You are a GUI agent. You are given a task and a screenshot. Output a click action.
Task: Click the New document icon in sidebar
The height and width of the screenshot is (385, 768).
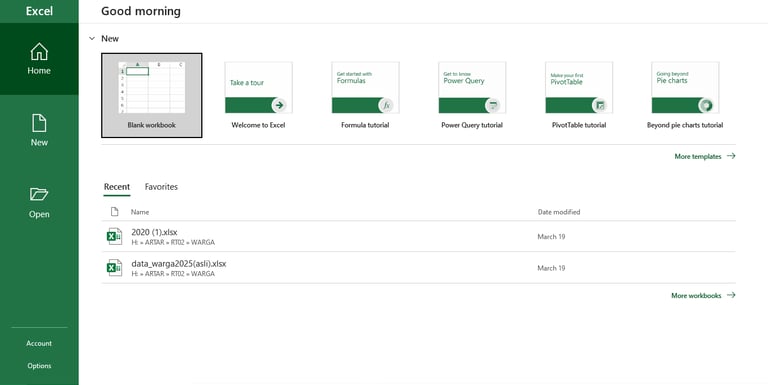click(39, 123)
